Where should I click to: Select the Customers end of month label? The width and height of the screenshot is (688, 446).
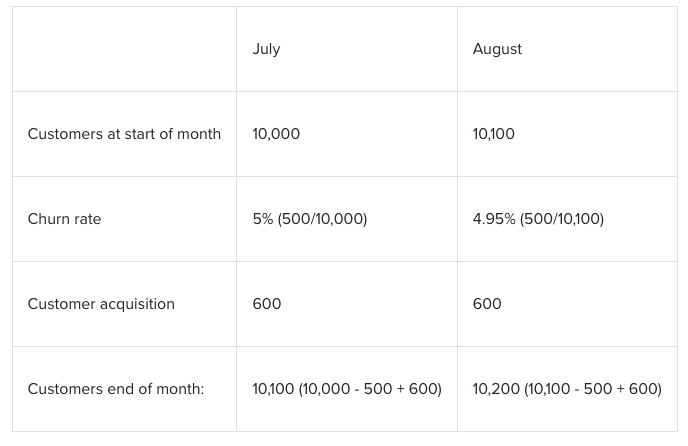click(116, 389)
